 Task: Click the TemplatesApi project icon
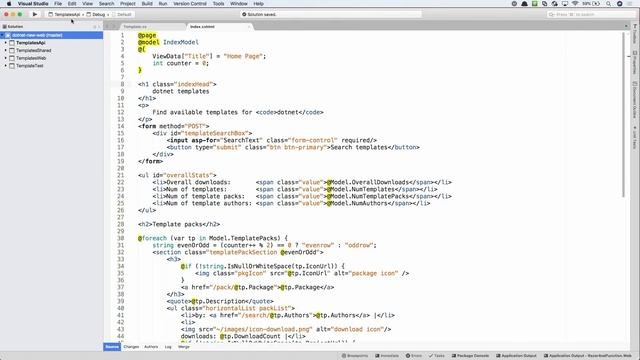coord(12,43)
